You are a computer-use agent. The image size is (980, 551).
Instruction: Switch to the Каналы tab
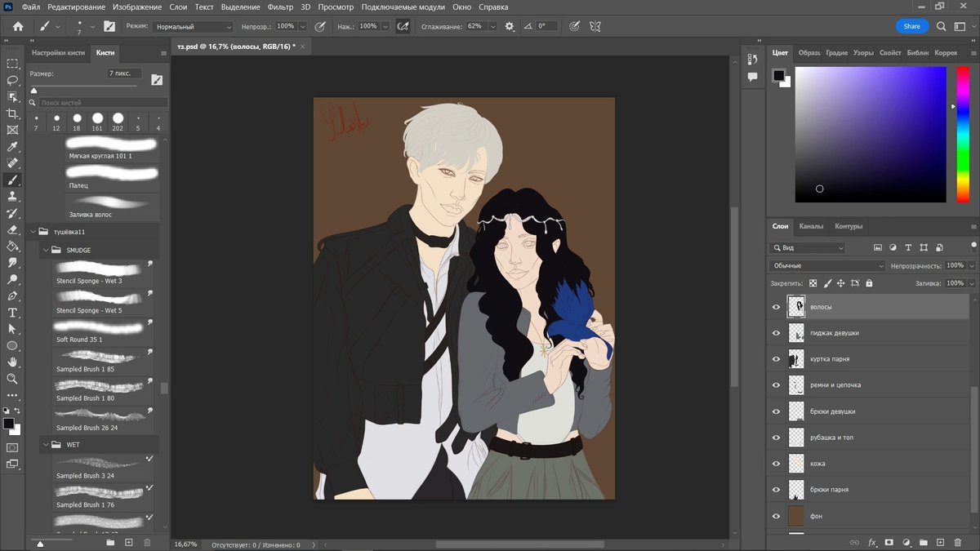coord(811,226)
